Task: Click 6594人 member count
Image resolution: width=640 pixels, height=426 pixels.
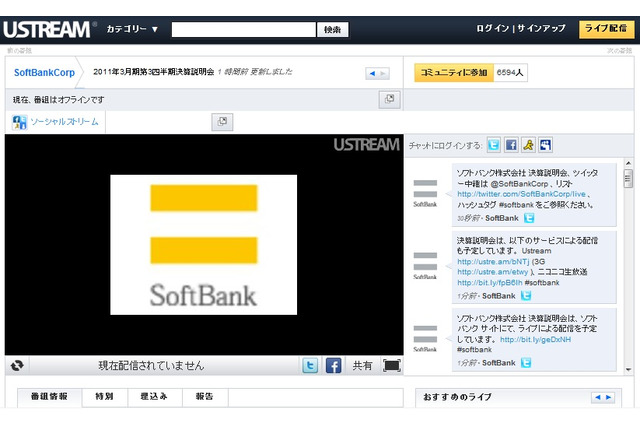Action: 510,73
